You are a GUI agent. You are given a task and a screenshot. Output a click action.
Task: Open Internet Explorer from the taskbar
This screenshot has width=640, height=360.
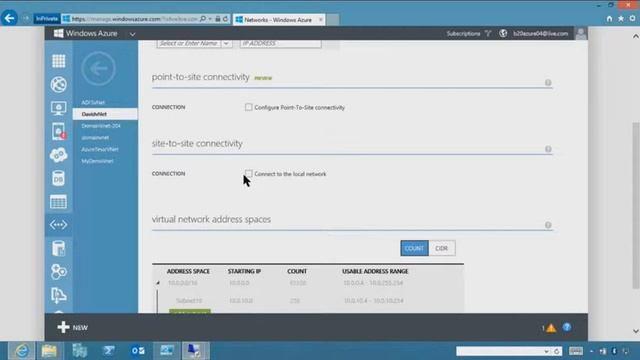[21, 351]
